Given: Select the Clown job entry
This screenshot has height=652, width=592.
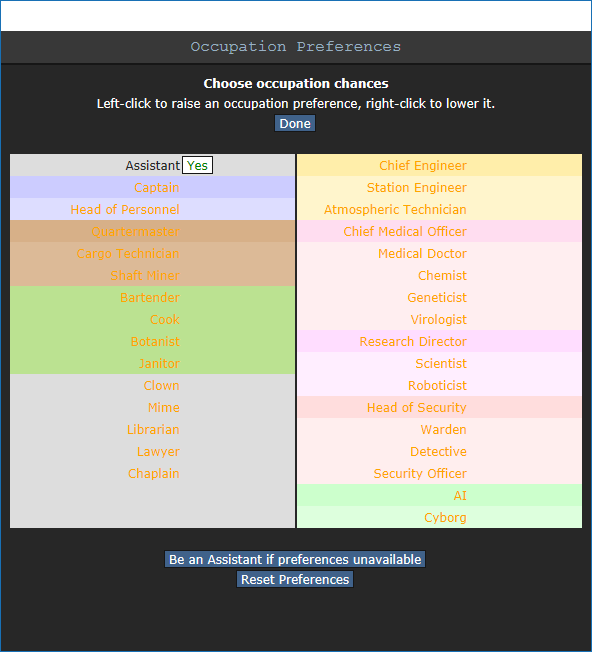Looking at the screenshot, I should [x=161, y=385].
